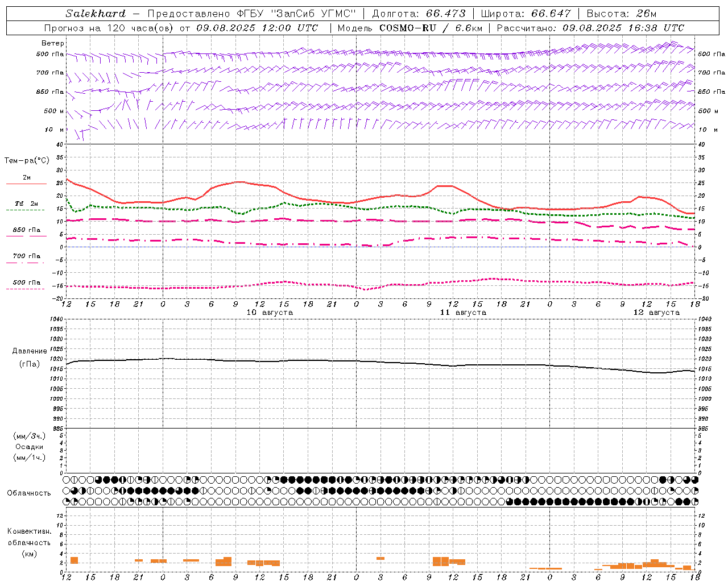This screenshot has width=728, height=582.
Task: Click the Облачность cloudiness label
Action: click(x=29, y=493)
